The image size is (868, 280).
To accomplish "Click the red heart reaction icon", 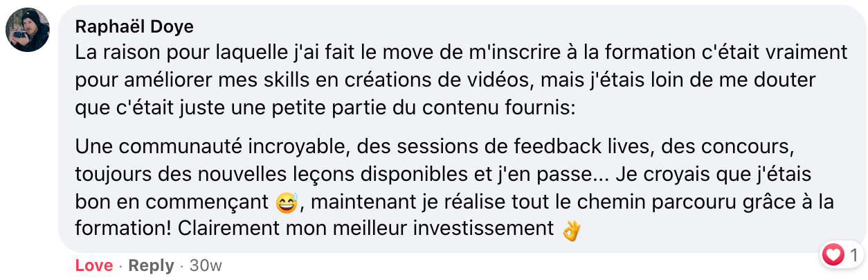I will tap(833, 255).
